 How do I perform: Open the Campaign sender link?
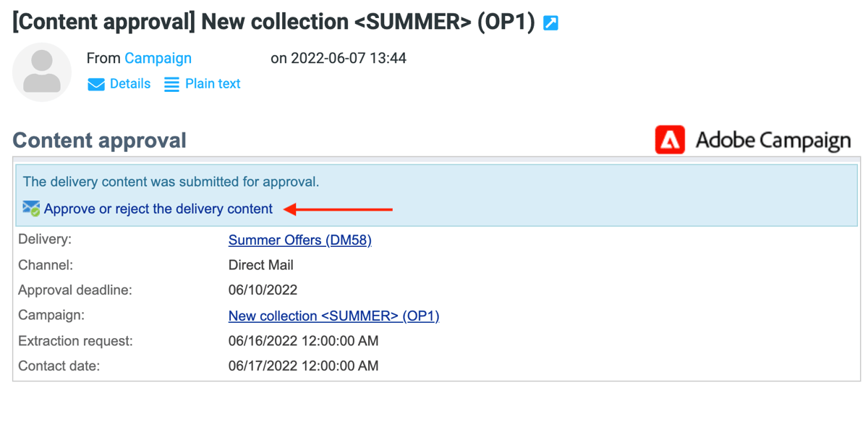pyautogui.click(x=158, y=58)
